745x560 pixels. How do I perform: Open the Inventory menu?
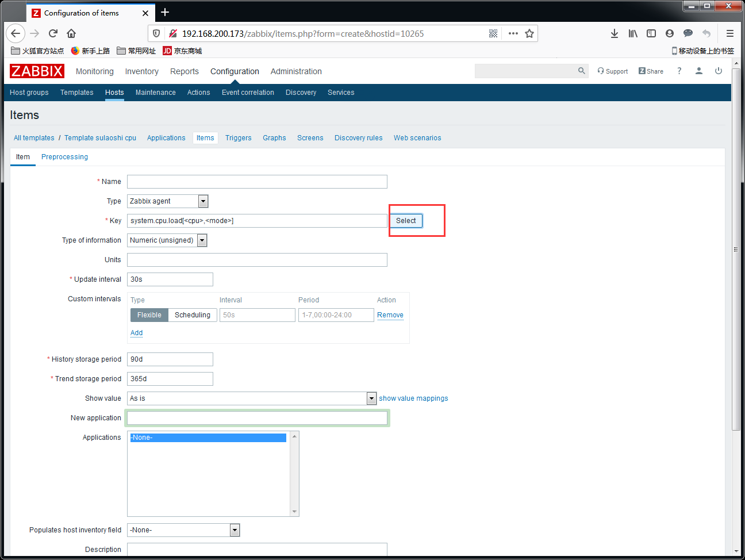click(x=142, y=71)
